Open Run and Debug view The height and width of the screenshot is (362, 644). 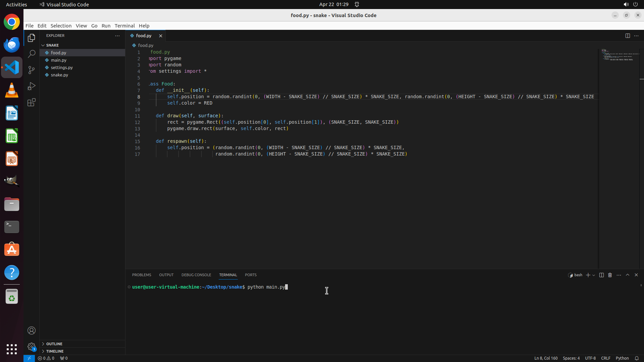pyautogui.click(x=32, y=86)
